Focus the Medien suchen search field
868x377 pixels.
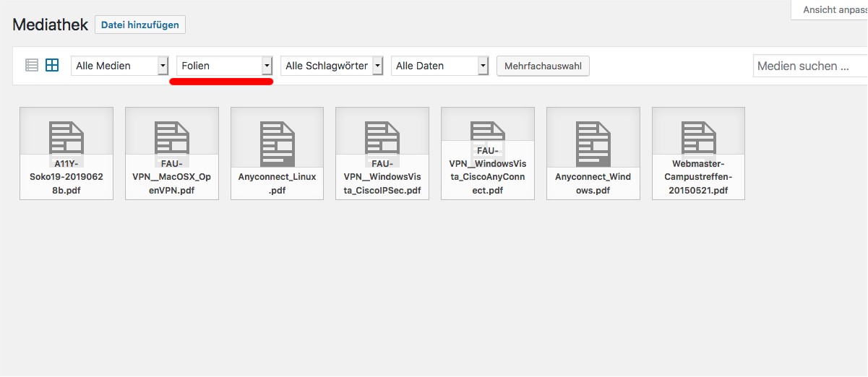pyautogui.click(x=809, y=66)
